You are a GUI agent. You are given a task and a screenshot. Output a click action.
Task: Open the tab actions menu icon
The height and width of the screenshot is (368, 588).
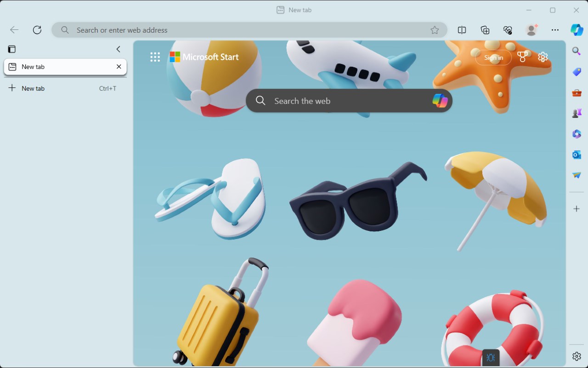click(12, 49)
